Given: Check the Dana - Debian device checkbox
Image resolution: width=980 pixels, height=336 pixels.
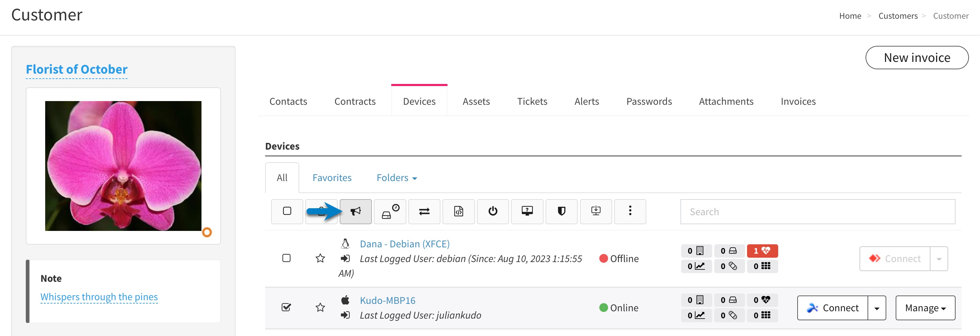Looking at the screenshot, I should click(x=287, y=258).
